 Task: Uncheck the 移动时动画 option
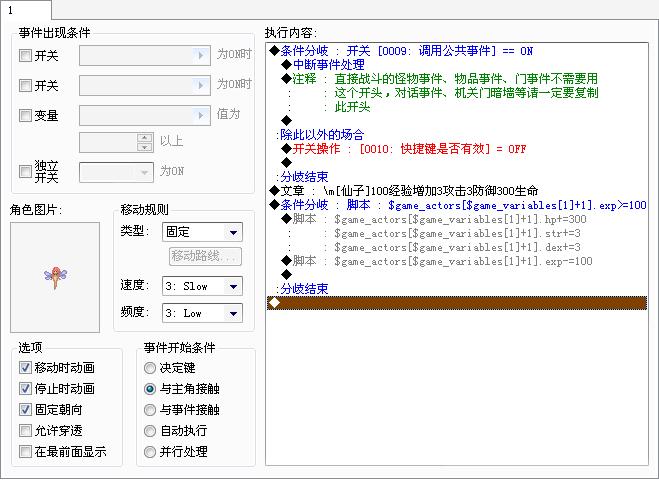pyautogui.click(x=25, y=368)
